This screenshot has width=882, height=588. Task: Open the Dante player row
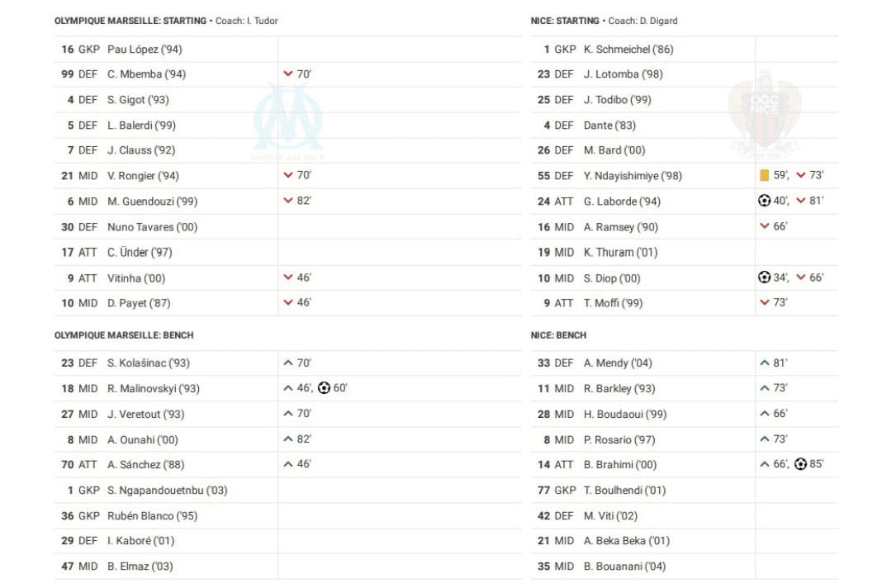(684, 126)
